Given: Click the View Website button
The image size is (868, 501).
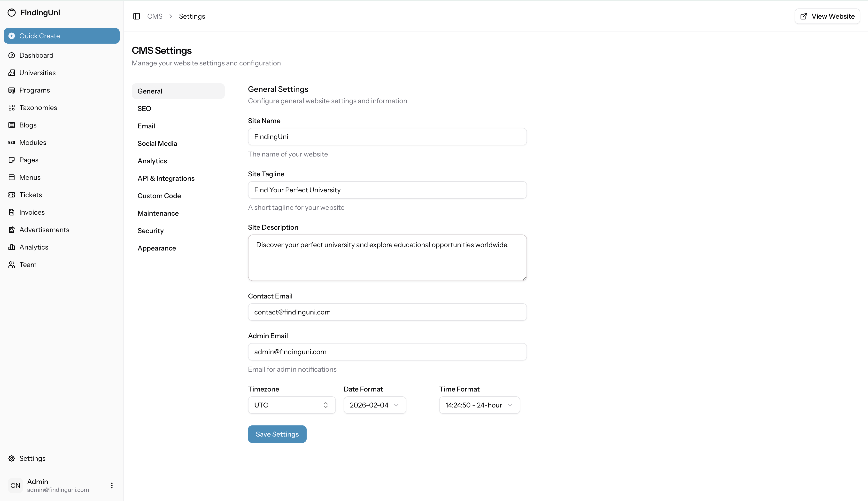Looking at the screenshot, I should [x=827, y=16].
